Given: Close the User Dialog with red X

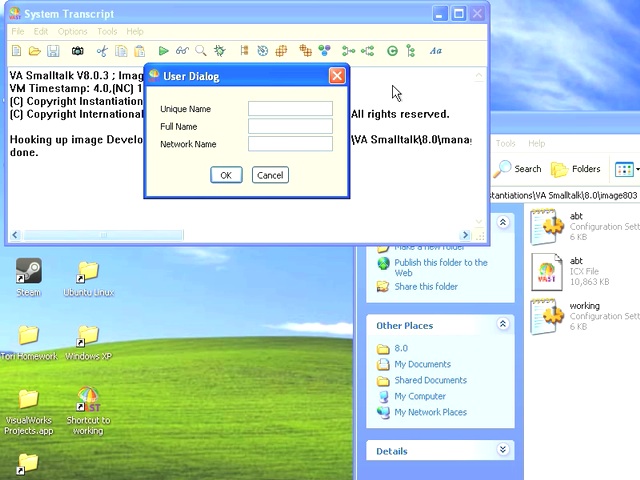Looking at the screenshot, I should (337, 76).
